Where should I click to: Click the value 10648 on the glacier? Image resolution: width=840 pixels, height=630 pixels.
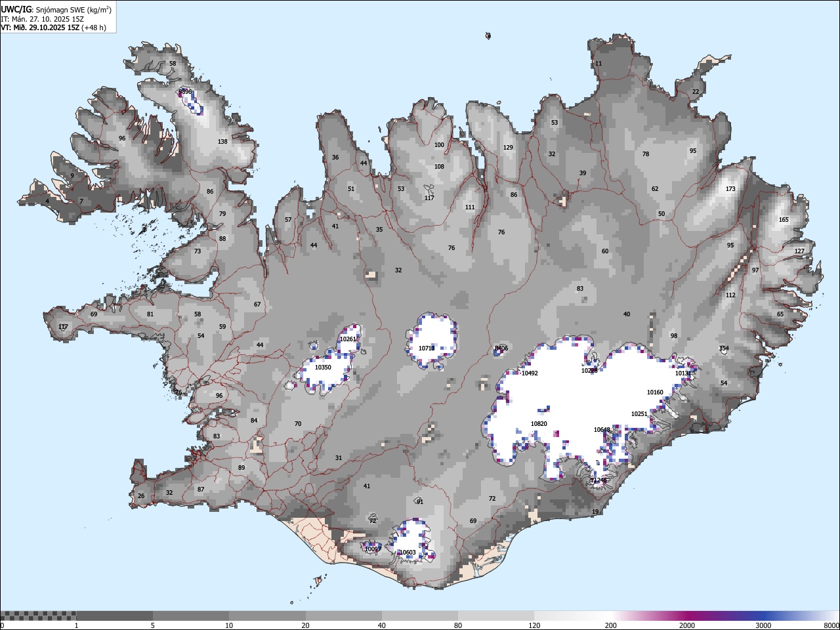(602, 430)
